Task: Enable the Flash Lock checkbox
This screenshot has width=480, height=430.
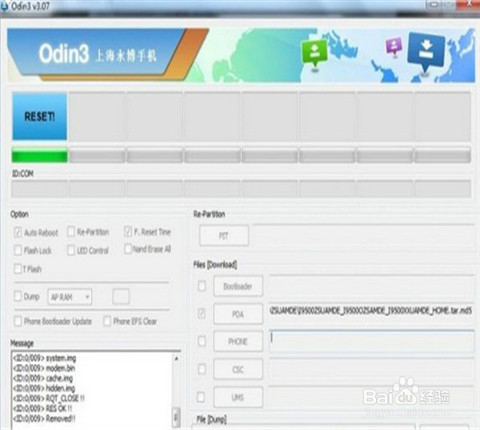Action: (x=18, y=250)
